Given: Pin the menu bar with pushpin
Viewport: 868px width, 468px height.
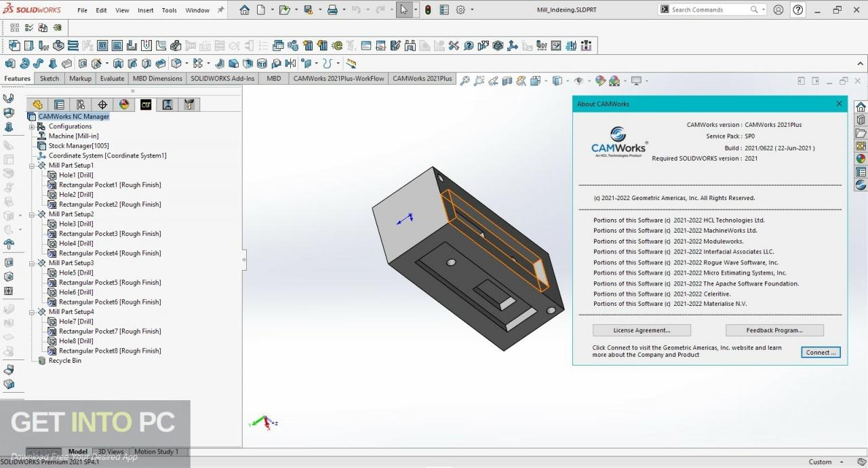Looking at the screenshot, I should click(220, 10).
